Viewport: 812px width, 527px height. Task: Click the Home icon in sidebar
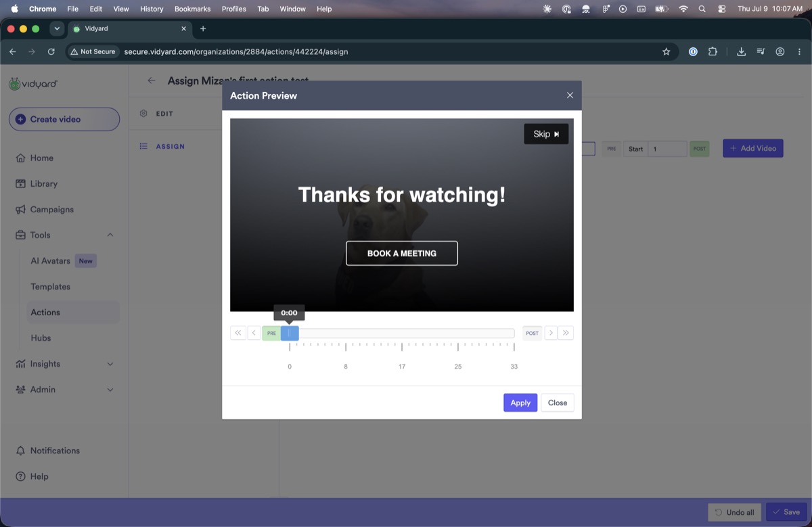(x=20, y=158)
